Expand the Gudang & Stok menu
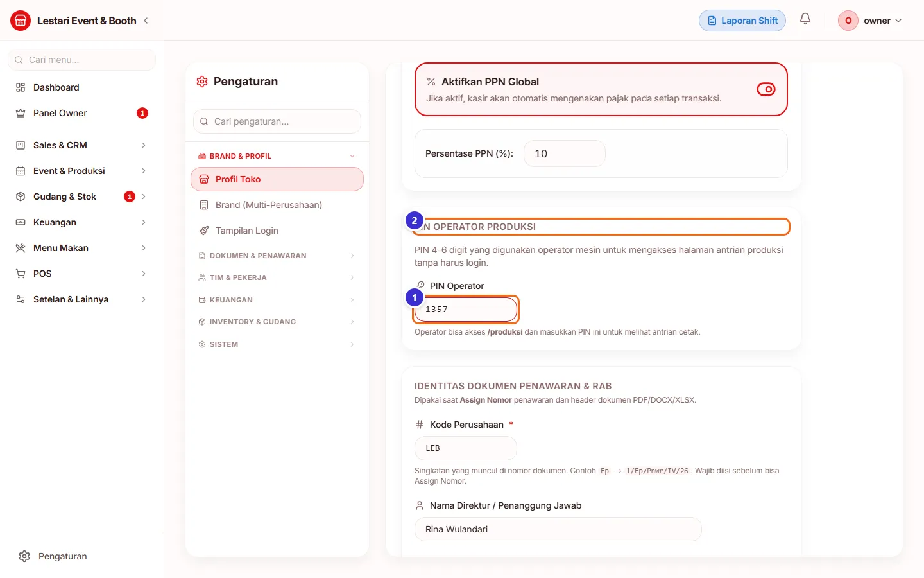This screenshot has width=924, height=578. [81, 197]
